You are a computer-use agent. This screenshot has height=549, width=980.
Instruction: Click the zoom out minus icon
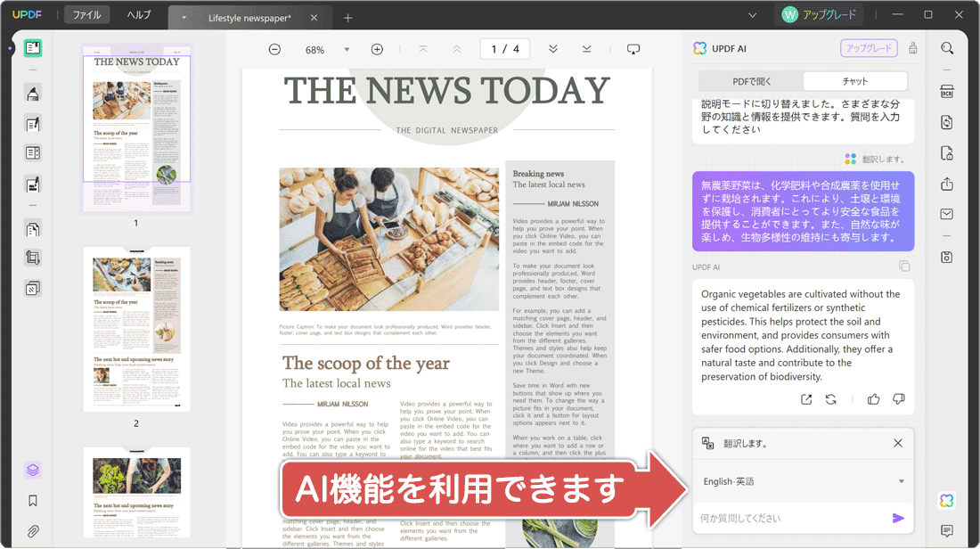pyautogui.click(x=274, y=50)
